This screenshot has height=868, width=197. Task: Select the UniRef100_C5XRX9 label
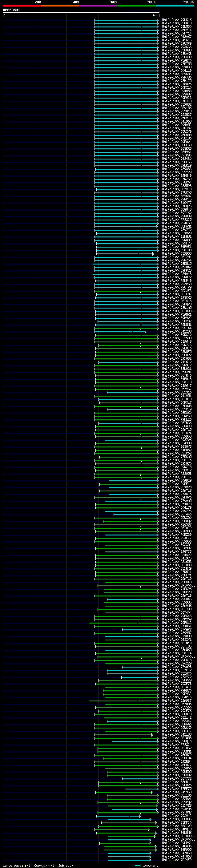[x=177, y=568]
